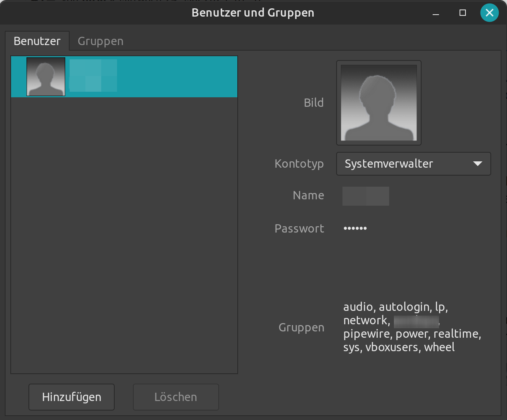This screenshot has height=420, width=507.
Task: Click the wheel entry in the Gruppen list
Action: point(439,347)
